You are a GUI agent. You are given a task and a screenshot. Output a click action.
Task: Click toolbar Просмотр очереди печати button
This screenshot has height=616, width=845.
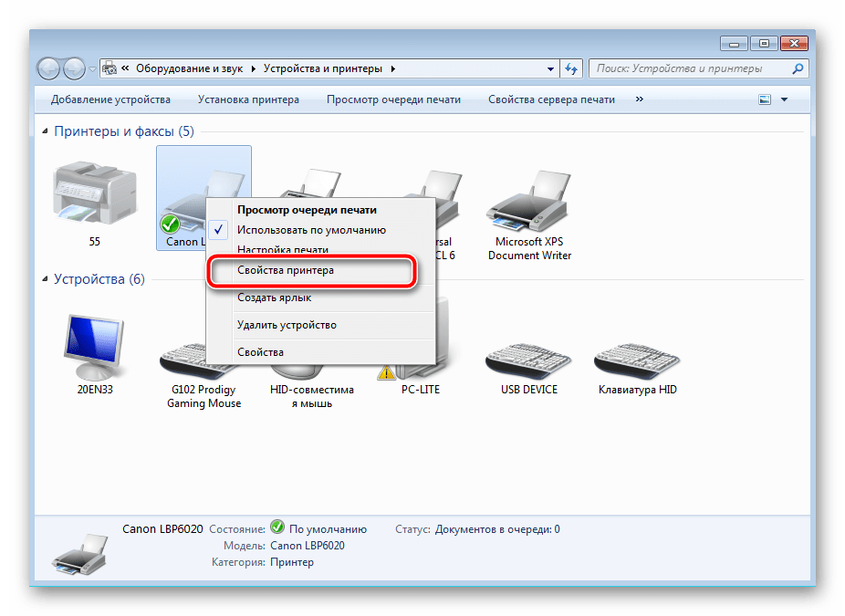393,99
